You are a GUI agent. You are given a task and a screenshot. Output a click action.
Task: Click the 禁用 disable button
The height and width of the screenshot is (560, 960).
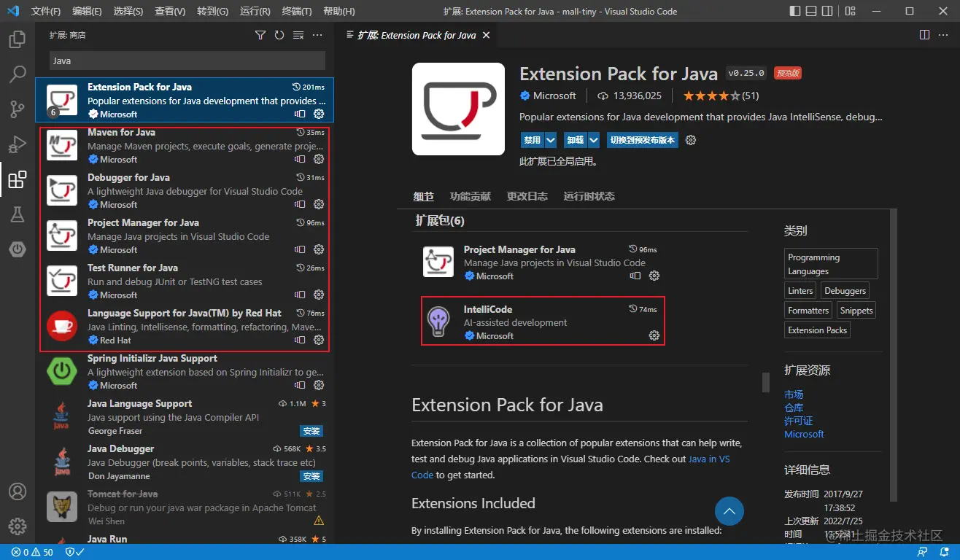point(532,140)
